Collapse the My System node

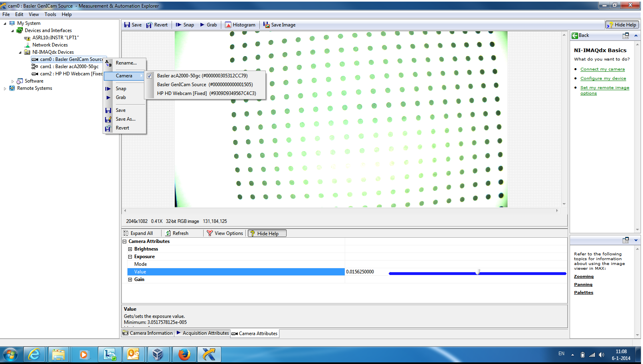pos(5,23)
